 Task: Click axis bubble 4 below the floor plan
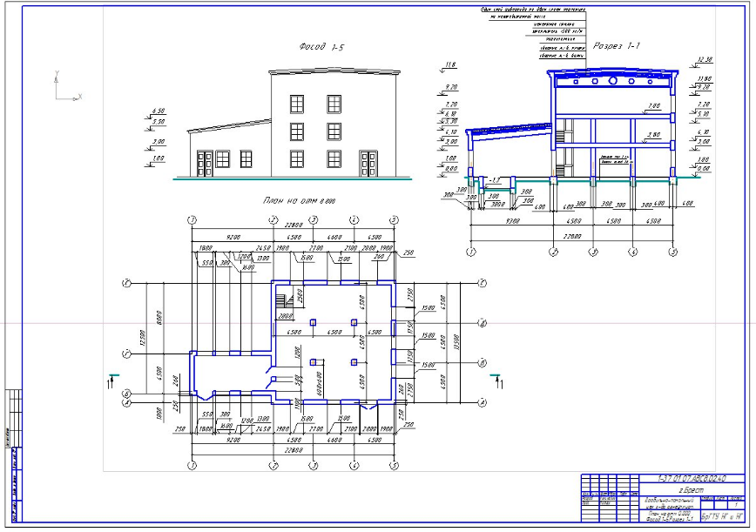(x=354, y=466)
